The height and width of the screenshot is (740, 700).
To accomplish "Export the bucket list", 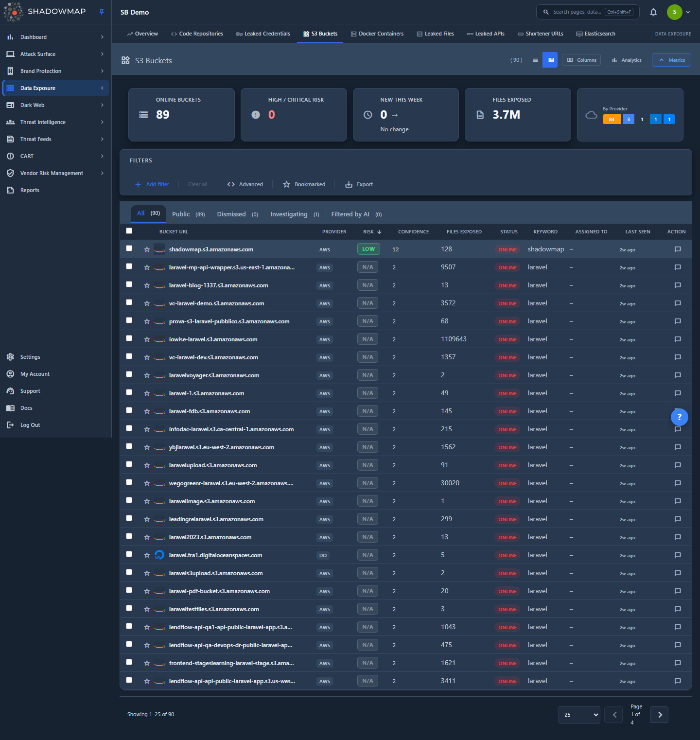I will tap(359, 184).
